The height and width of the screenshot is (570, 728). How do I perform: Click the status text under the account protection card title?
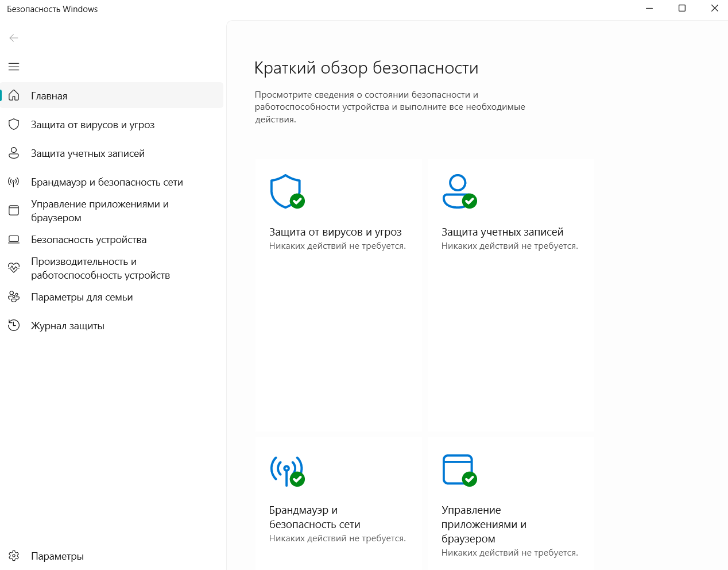pyautogui.click(x=510, y=246)
